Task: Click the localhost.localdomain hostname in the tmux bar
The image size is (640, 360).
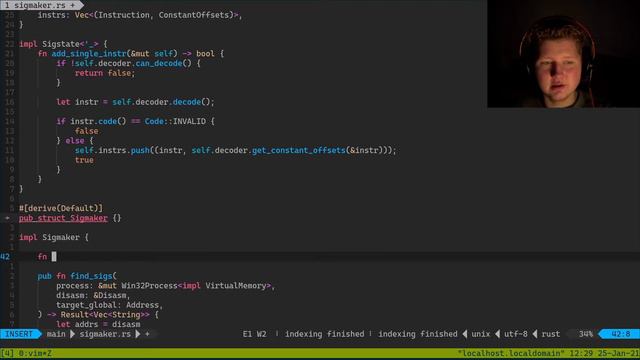Action: [x=510, y=353]
